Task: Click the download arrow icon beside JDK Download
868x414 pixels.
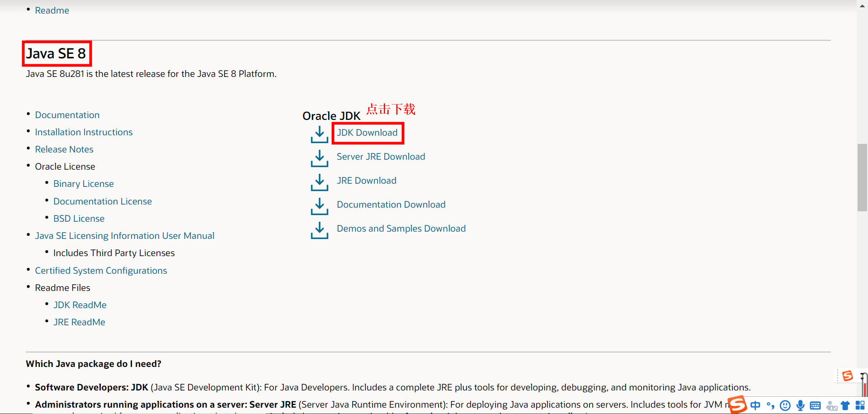Action: click(319, 134)
